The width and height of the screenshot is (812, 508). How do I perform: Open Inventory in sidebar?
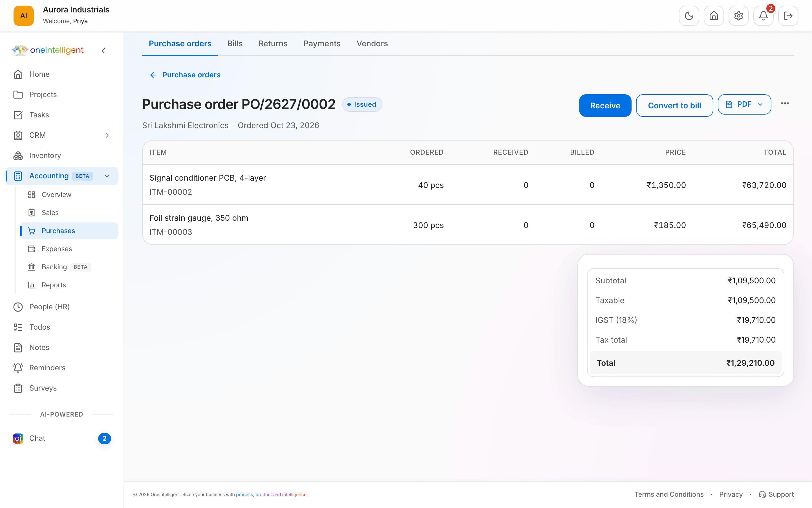[x=62, y=156]
